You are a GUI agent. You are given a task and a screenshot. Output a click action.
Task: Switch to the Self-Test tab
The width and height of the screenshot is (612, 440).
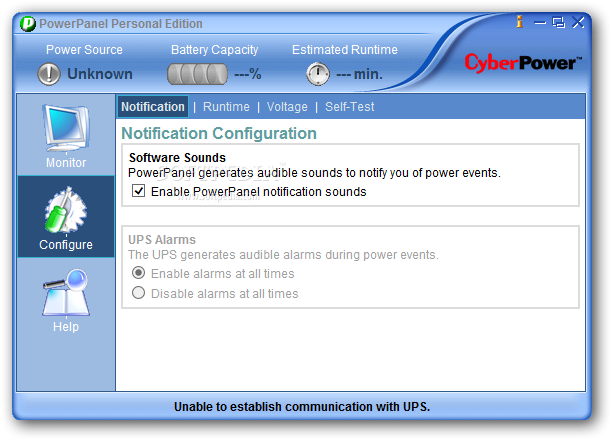pyautogui.click(x=349, y=107)
